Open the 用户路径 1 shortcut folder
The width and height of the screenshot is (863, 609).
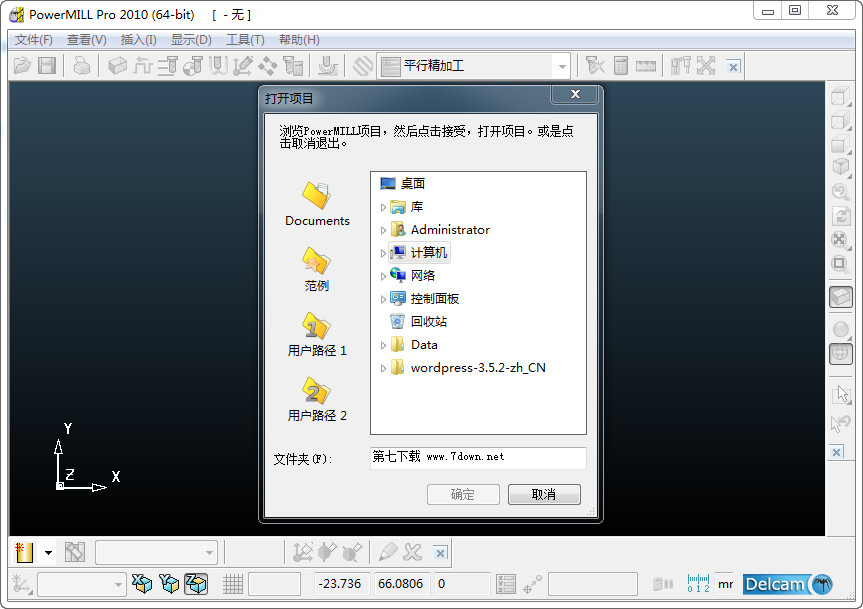coord(317,334)
